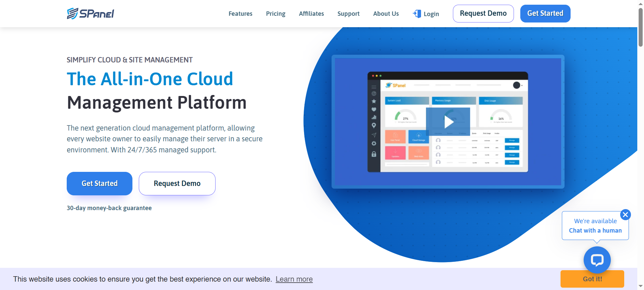Image resolution: width=644 pixels, height=290 pixels.
Task: Open the Affiliates page
Action: pos(311,14)
